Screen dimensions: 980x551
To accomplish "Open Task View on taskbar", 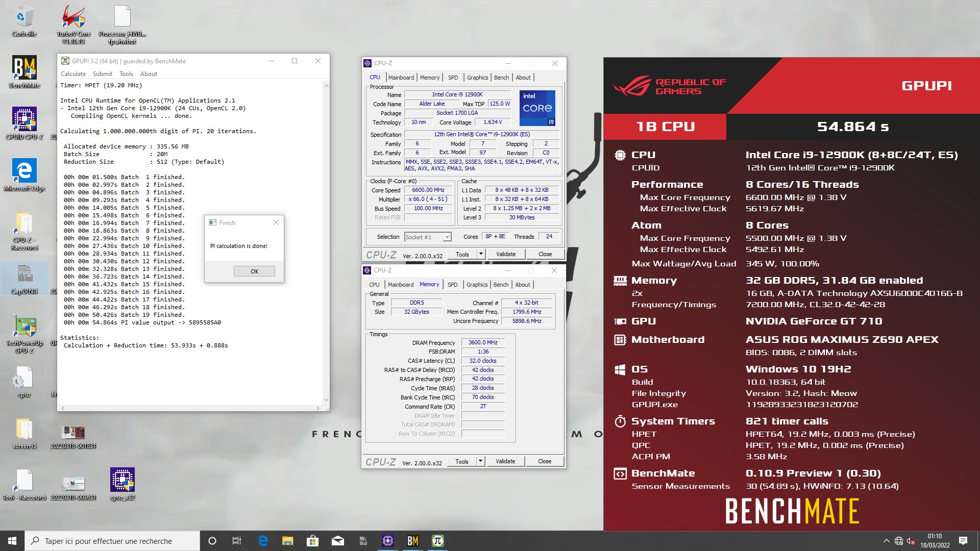I will [x=236, y=541].
